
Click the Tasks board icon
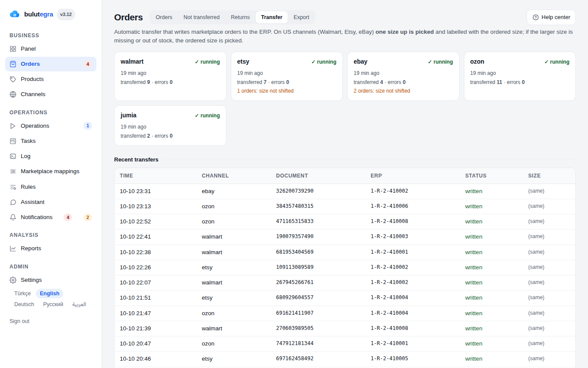coord(13,141)
